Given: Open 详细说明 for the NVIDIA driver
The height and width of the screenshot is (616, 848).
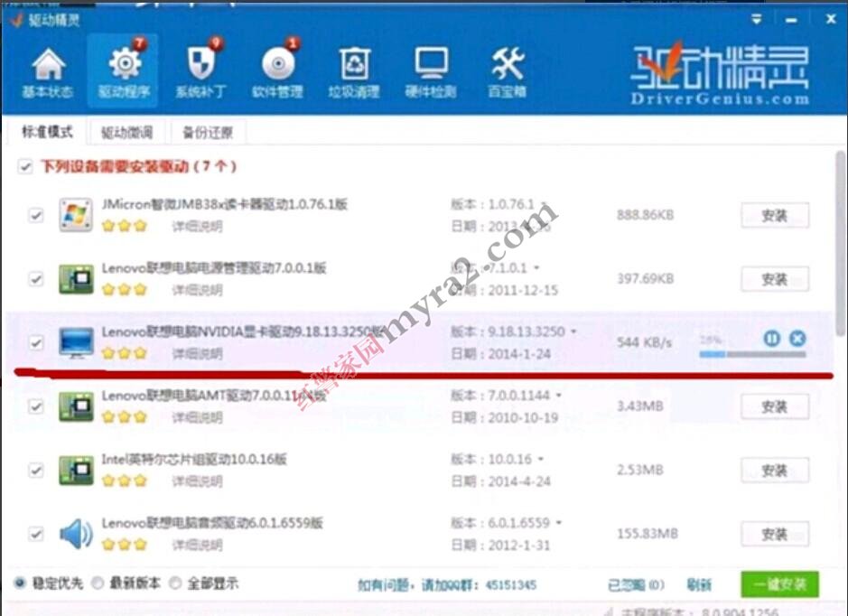Looking at the screenshot, I should pos(197,354).
